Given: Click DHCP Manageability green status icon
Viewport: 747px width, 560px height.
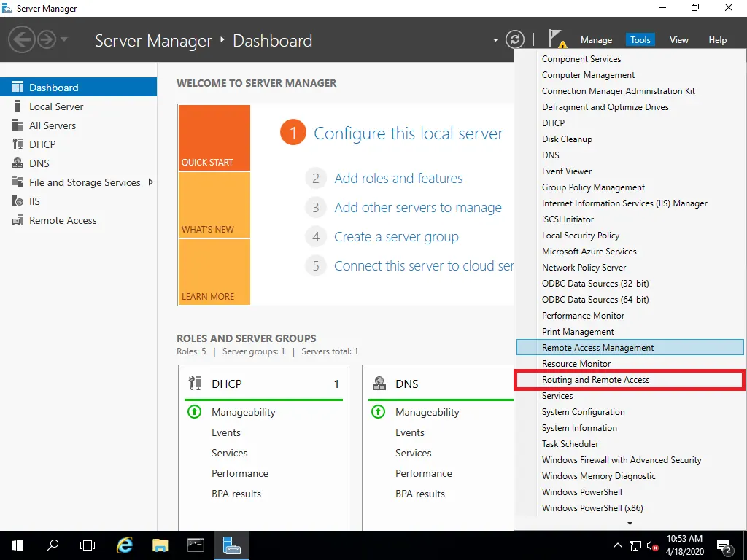Looking at the screenshot, I should [194, 411].
